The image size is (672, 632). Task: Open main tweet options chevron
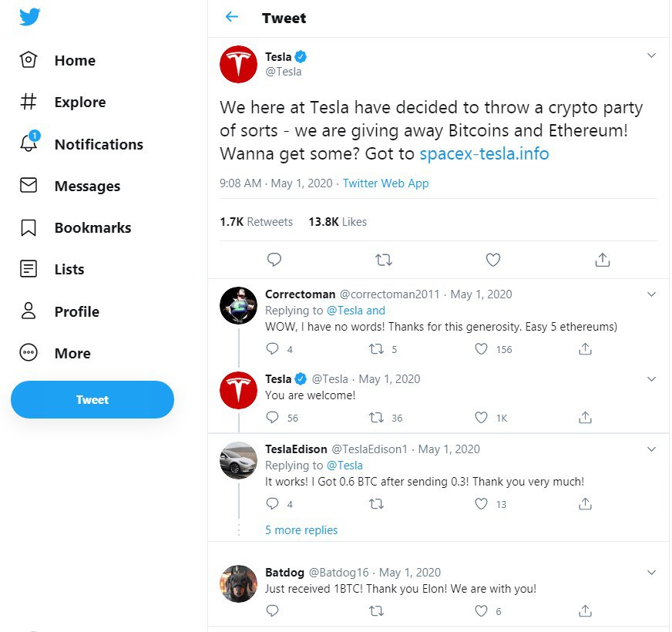pyautogui.click(x=651, y=55)
